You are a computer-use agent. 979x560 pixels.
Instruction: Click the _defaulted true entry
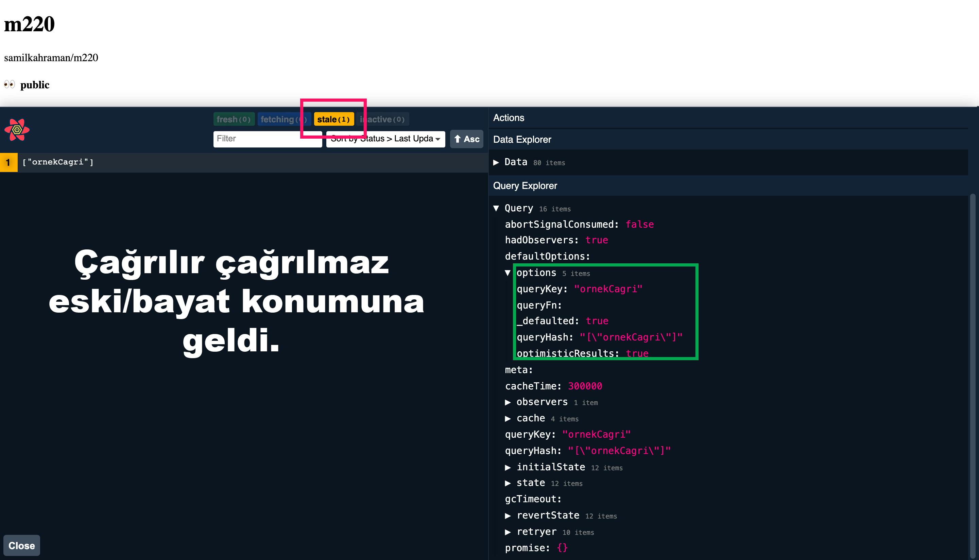562,321
